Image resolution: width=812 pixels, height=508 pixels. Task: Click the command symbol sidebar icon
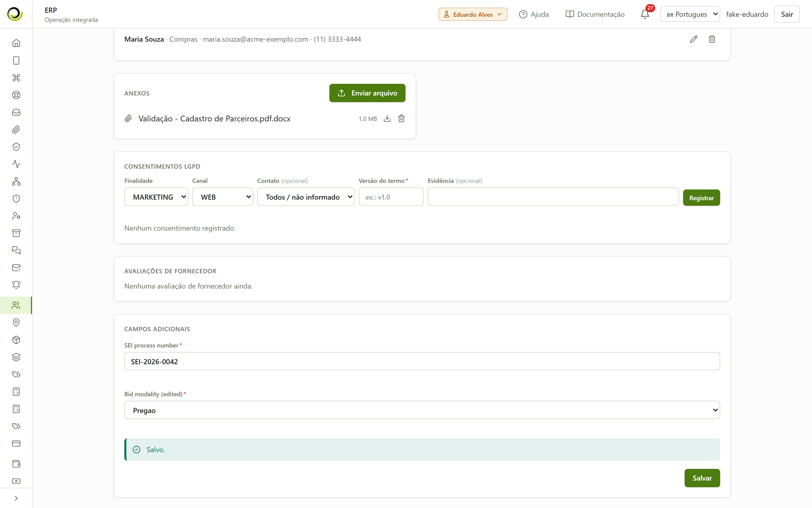coord(16,78)
